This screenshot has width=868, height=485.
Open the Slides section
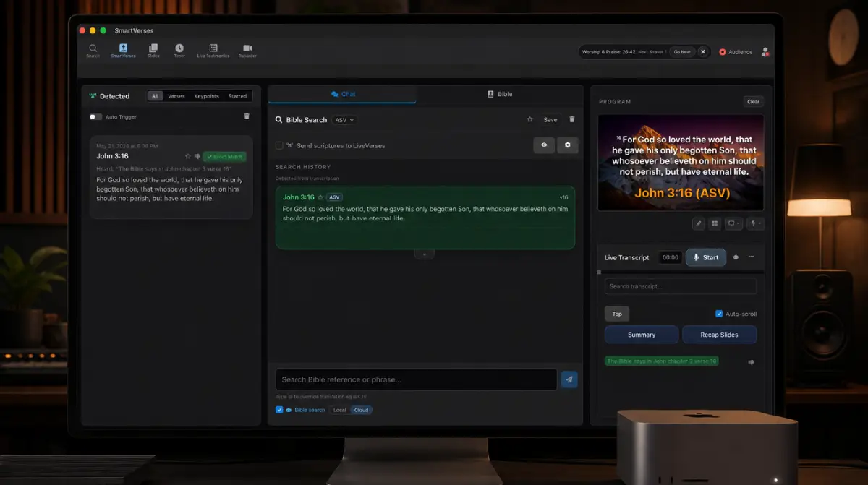(x=153, y=51)
